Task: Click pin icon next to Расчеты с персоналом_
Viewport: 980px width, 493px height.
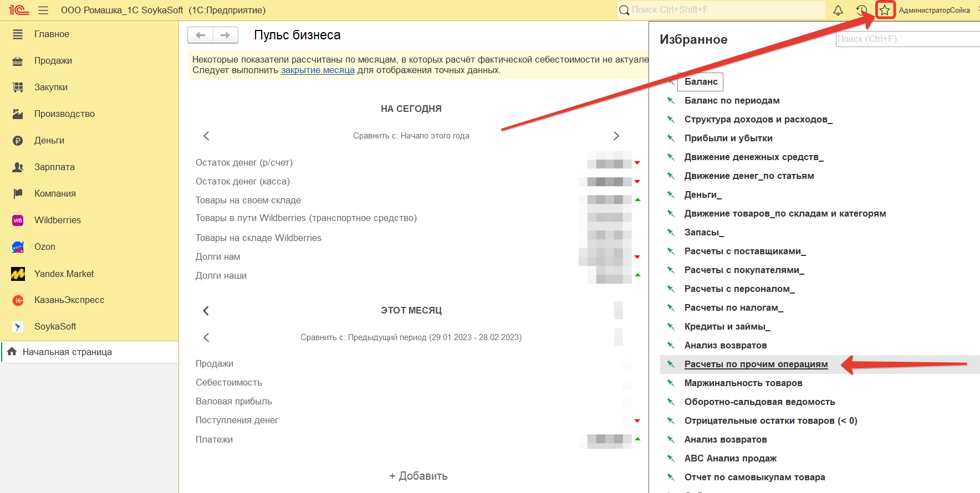Action: (671, 289)
